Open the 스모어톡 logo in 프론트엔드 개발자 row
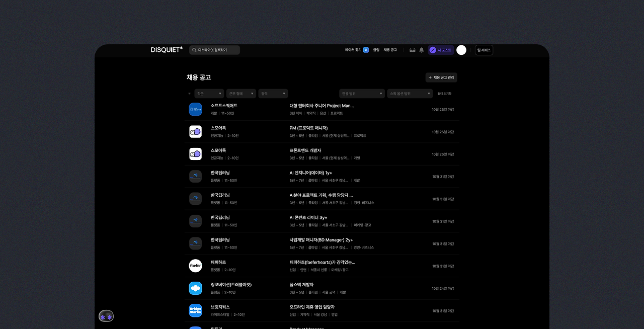 (x=195, y=154)
